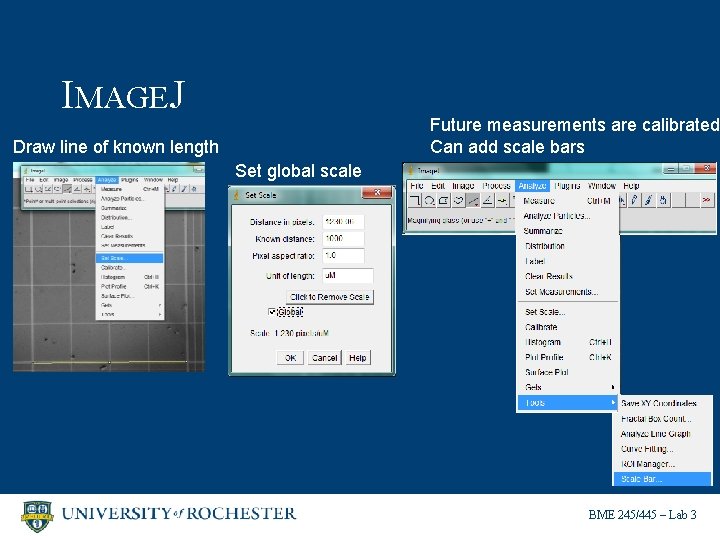Expand Tools submenu in large Analyze menu
The image size is (720, 540).
pos(568,403)
